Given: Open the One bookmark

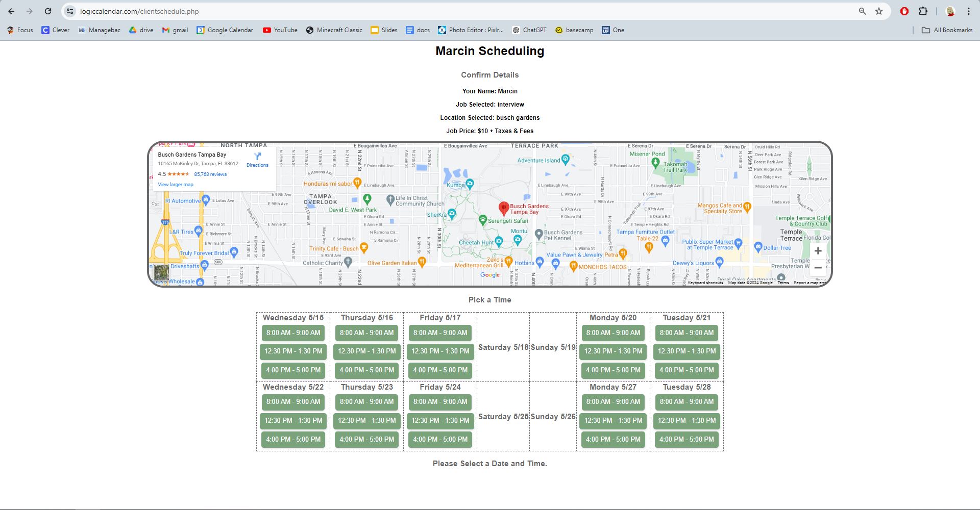Looking at the screenshot, I should (613, 30).
